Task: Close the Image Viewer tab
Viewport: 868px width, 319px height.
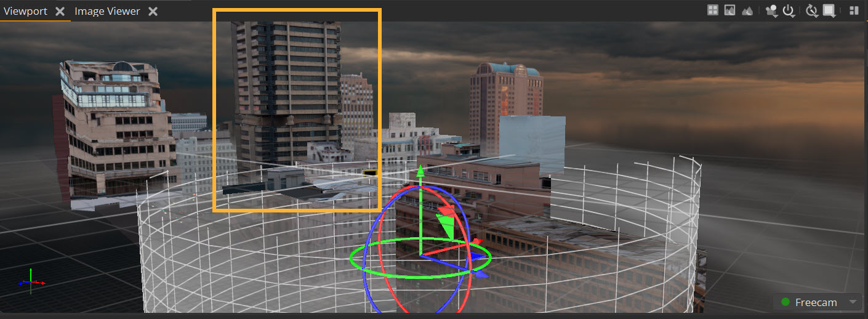Action: (153, 11)
